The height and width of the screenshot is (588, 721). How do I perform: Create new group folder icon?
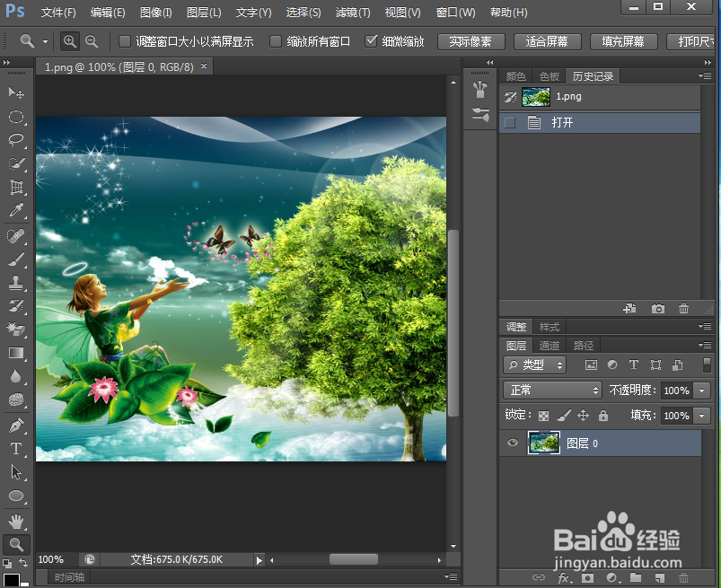[x=636, y=578]
